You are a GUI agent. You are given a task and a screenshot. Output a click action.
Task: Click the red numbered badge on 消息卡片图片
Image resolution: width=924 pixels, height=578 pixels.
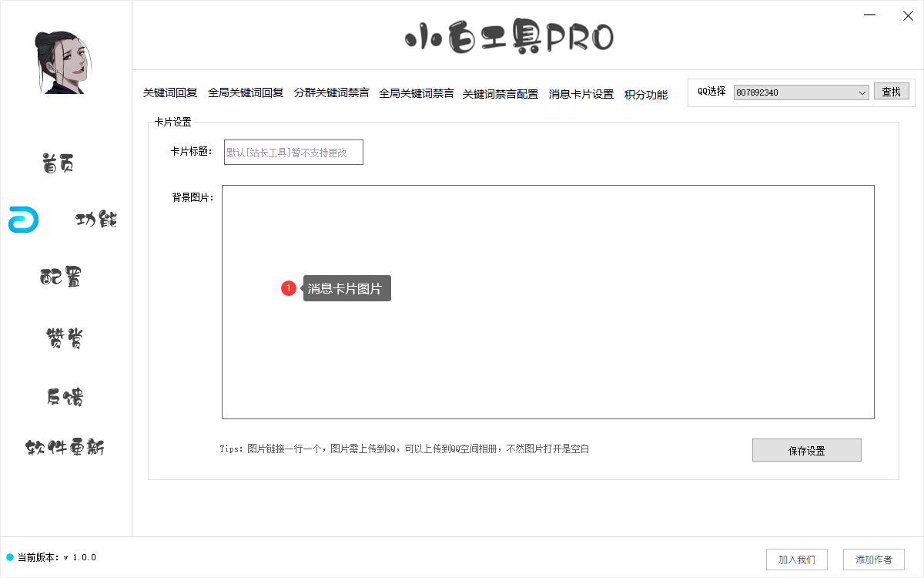(289, 288)
